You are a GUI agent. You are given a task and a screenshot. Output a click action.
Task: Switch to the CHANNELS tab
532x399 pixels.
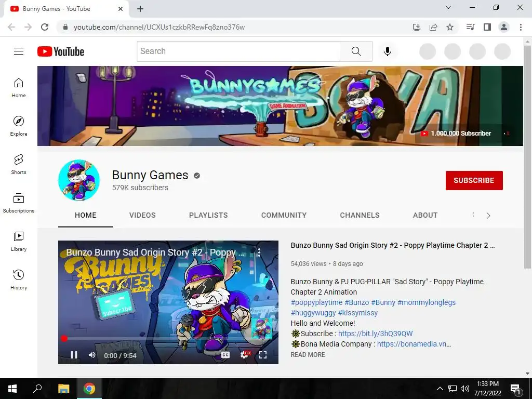tap(360, 215)
